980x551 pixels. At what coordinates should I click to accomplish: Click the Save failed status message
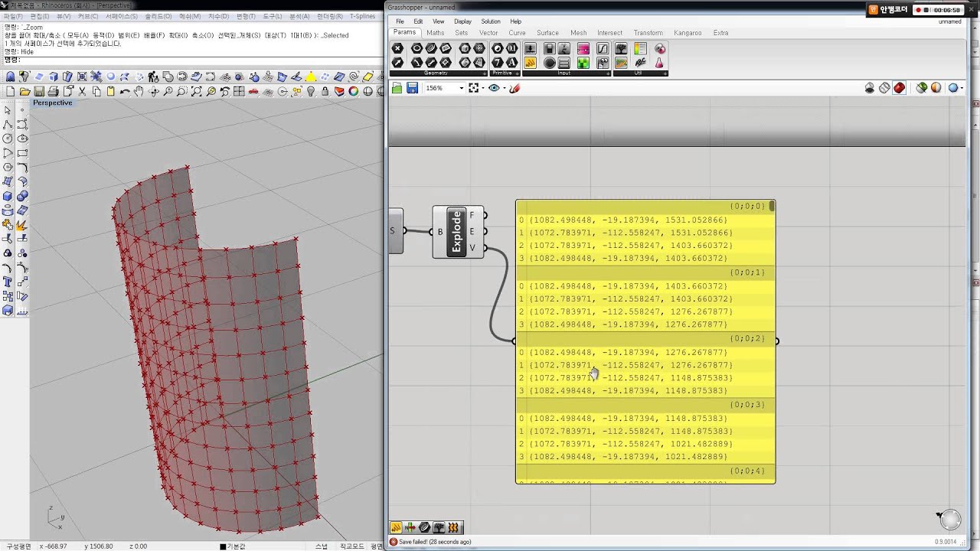click(x=434, y=542)
